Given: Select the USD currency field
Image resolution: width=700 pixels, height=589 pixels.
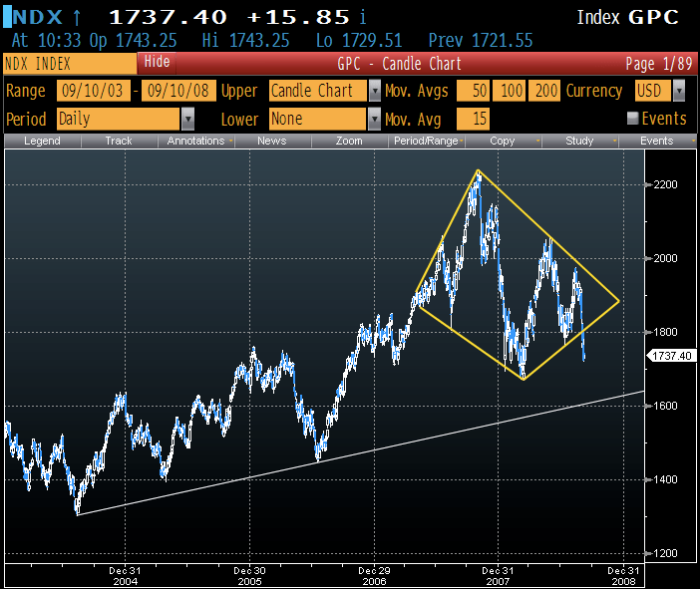Looking at the screenshot, I should [653, 91].
